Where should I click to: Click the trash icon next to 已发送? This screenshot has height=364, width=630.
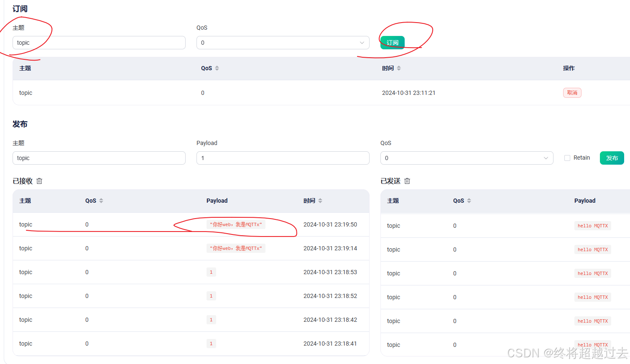(407, 181)
